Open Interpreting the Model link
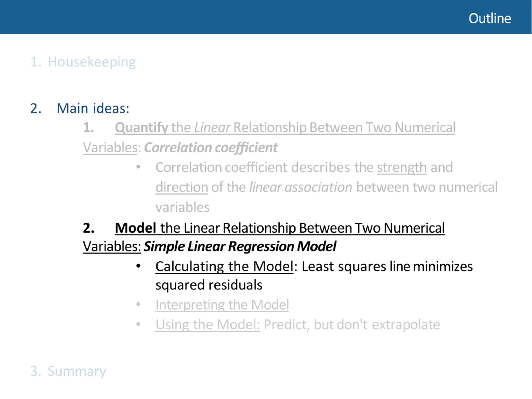 tap(222, 305)
